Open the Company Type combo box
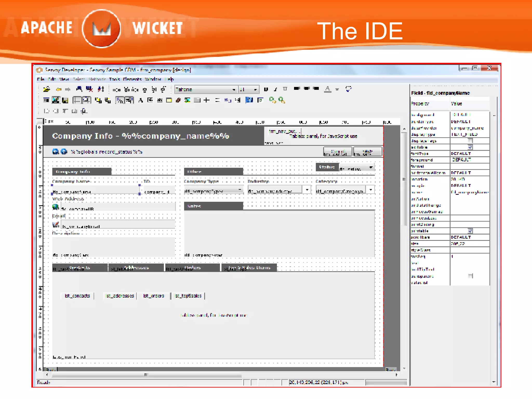Image resolution: width=532 pixels, height=399 pixels. click(214, 190)
